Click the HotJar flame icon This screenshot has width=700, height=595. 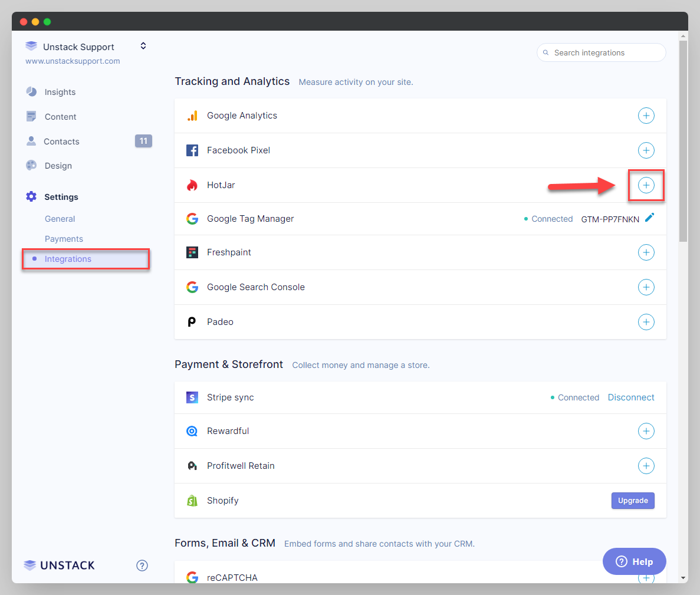click(192, 185)
